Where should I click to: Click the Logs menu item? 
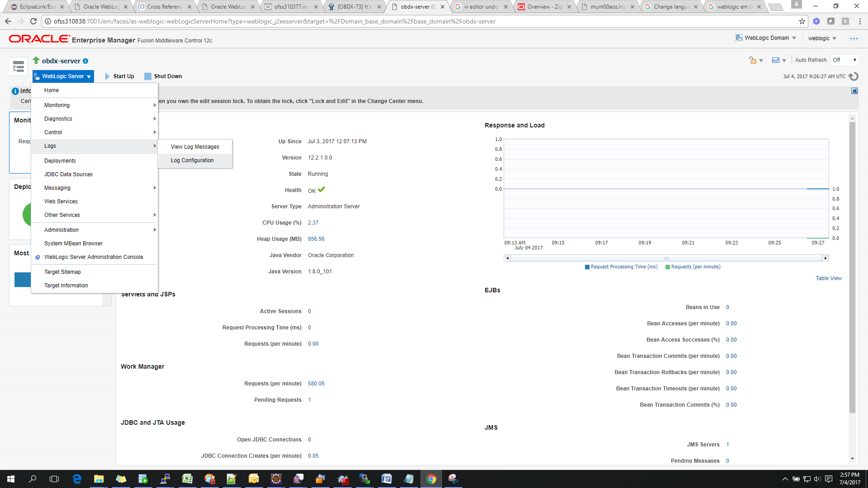94,146
